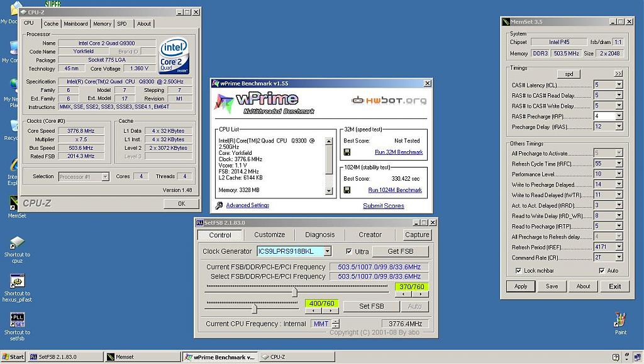
Task: Switch to the Mainboard tab in CPU-Z
Action: point(75,24)
